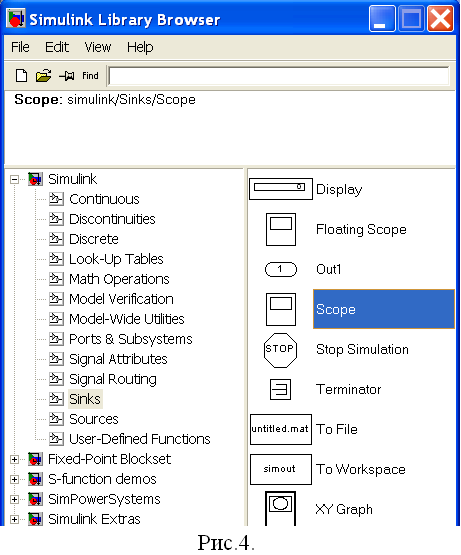Select Signal Attributes in the tree
461x555 pixels.
(x=118, y=359)
